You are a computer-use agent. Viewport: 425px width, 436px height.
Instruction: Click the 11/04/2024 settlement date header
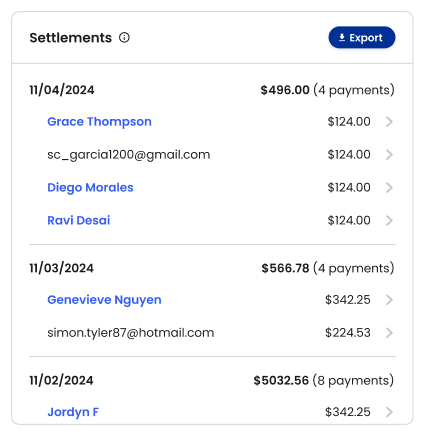[x=62, y=90]
